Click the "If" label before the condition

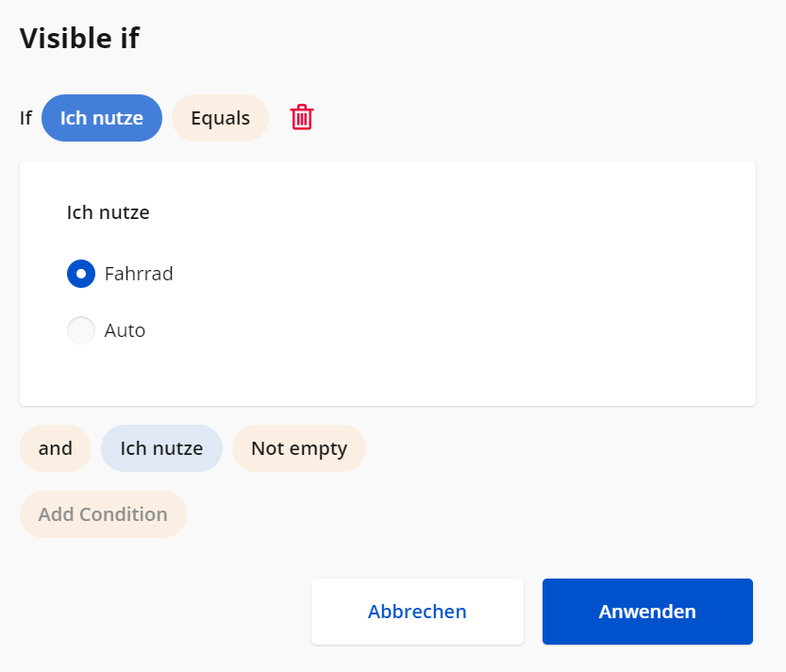tap(25, 118)
